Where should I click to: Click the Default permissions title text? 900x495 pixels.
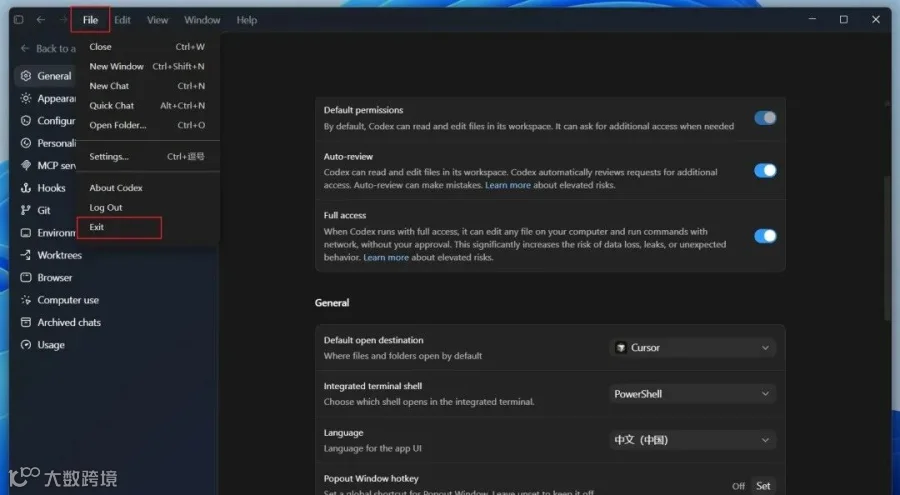coord(363,110)
